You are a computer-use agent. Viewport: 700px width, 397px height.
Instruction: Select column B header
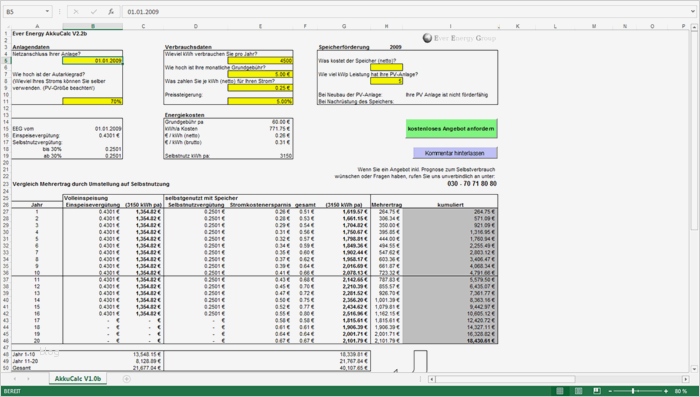click(93, 26)
